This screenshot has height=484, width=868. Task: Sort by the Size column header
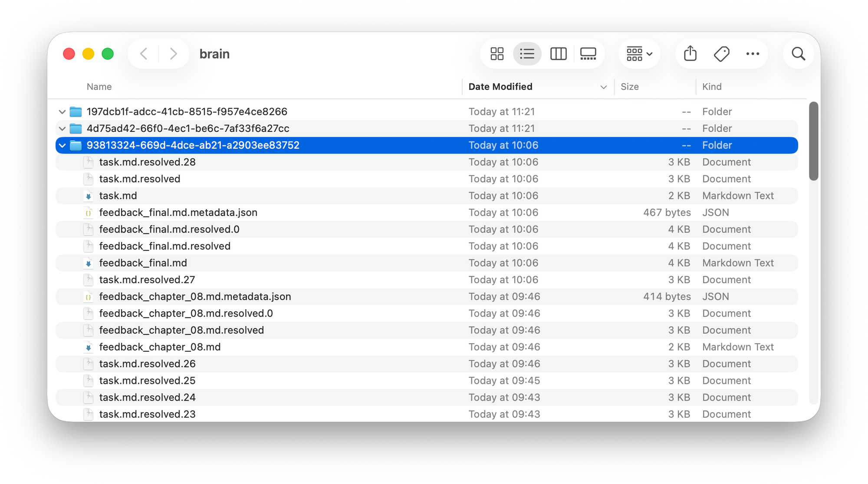pyautogui.click(x=629, y=87)
